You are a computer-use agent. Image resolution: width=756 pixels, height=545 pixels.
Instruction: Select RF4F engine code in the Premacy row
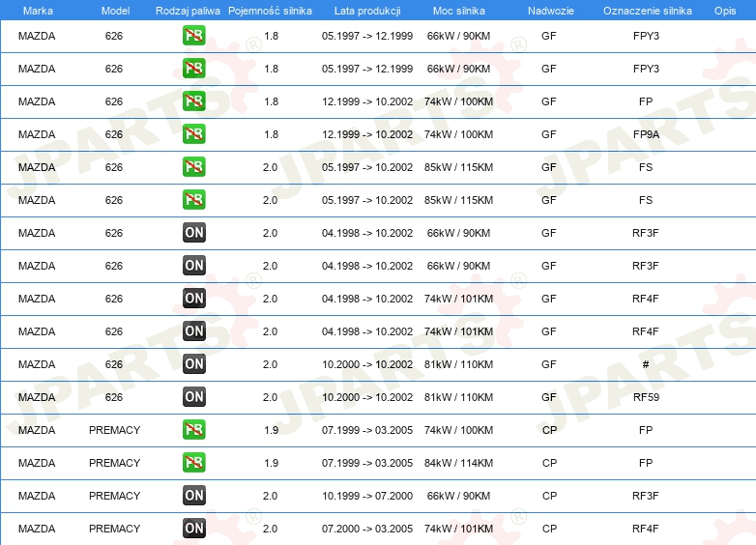point(646,529)
